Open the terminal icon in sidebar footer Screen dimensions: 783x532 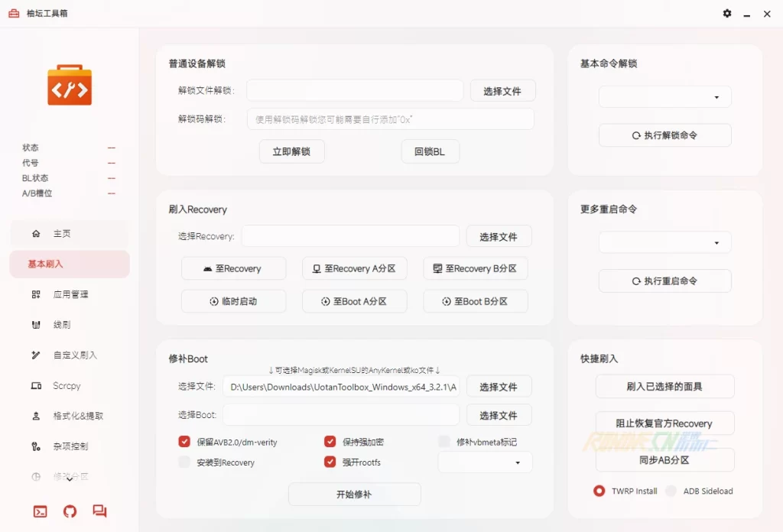point(40,511)
